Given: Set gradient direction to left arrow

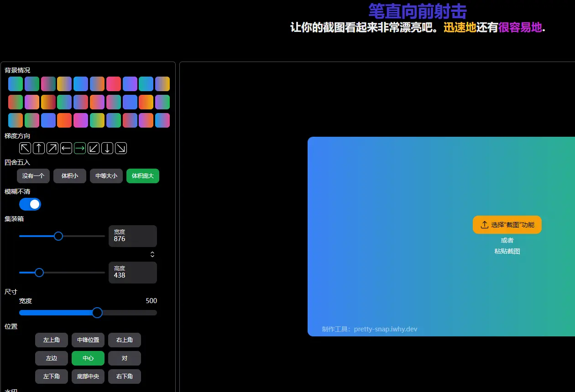Looking at the screenshot, I should pos(66,148).
